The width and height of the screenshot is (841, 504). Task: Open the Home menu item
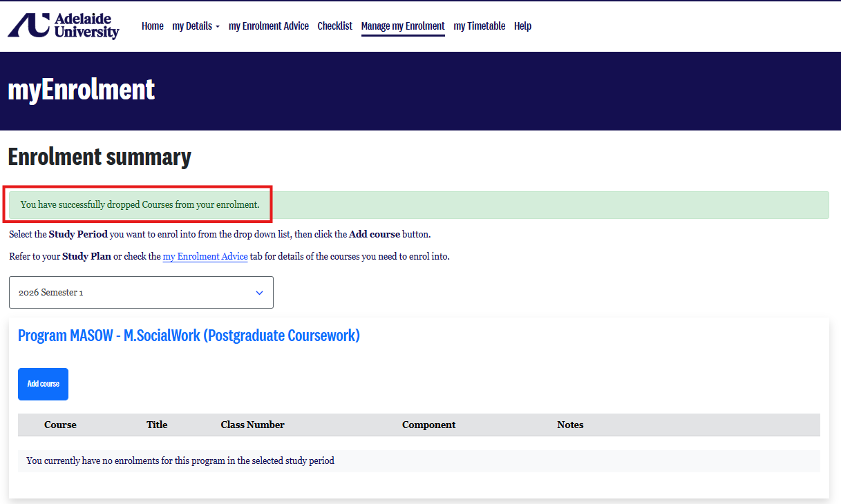[x=153, y=26]
